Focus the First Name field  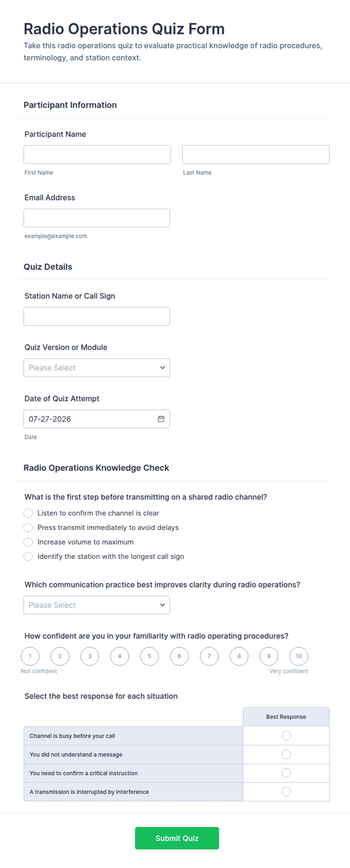click(97, 155)
